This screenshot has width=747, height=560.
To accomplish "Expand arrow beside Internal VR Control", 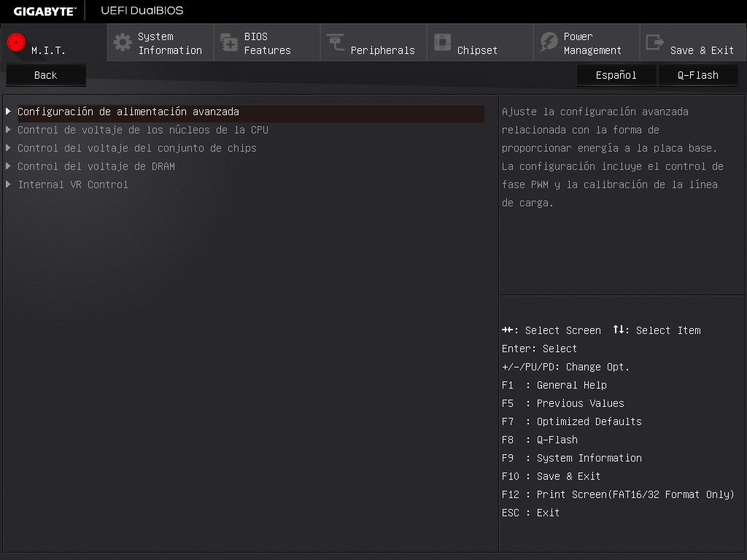I will click(x=8, y=184).
